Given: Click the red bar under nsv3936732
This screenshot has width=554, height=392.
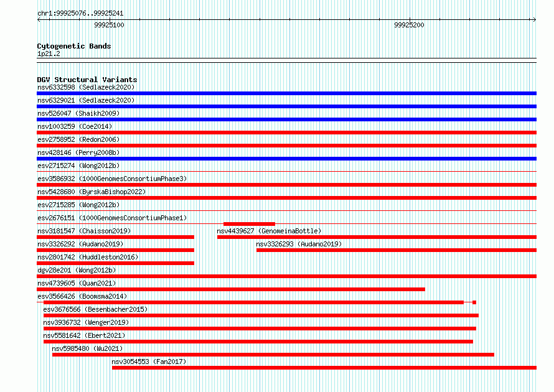Looking at the screenshot, I should [x=260, y=329].
